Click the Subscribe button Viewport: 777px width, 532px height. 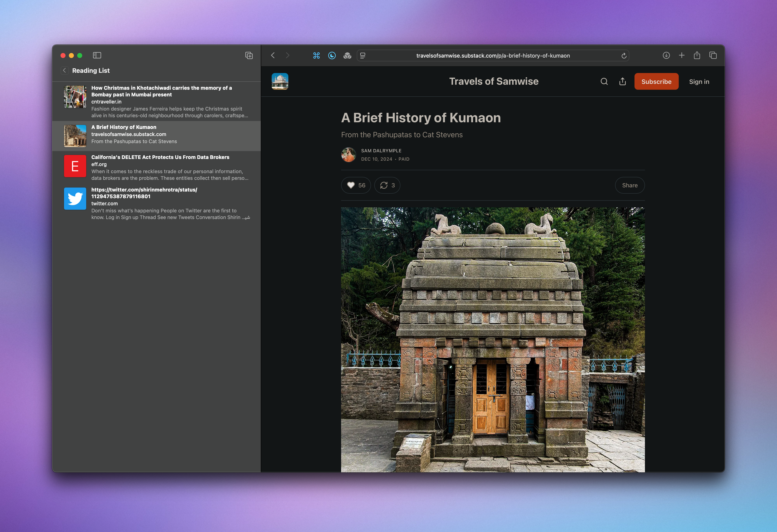point(656,82)
